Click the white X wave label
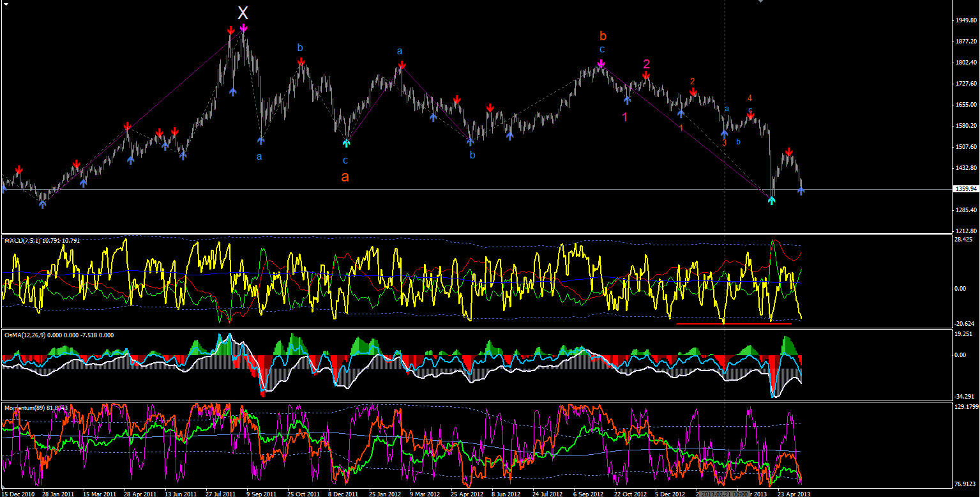The width and height of the screenshot is (980, 497). tap(243, 13)
